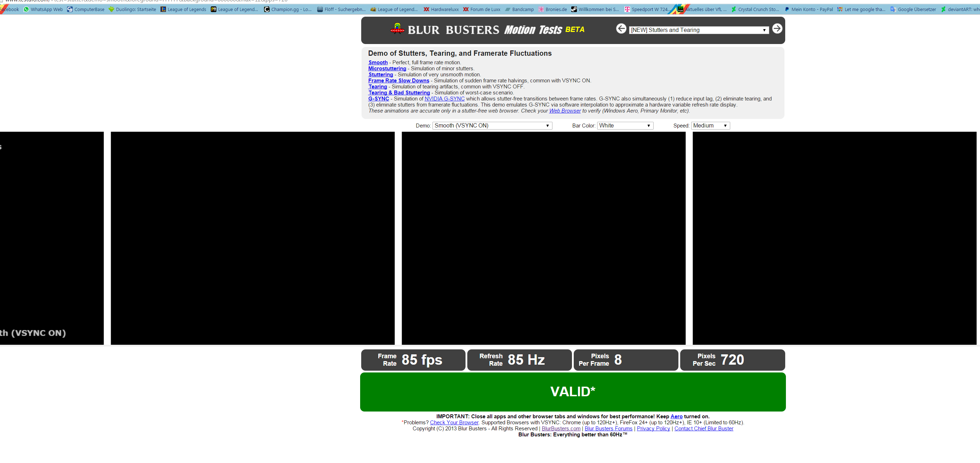Open the Tearing & Bad Stuttering link

point(399,93)
